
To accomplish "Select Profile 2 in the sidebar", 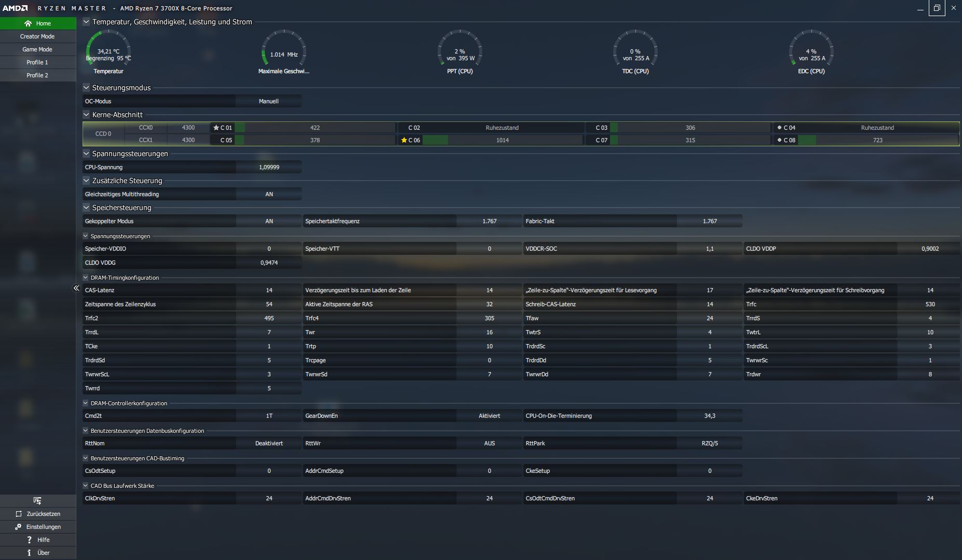I will (x=38, y=75).
